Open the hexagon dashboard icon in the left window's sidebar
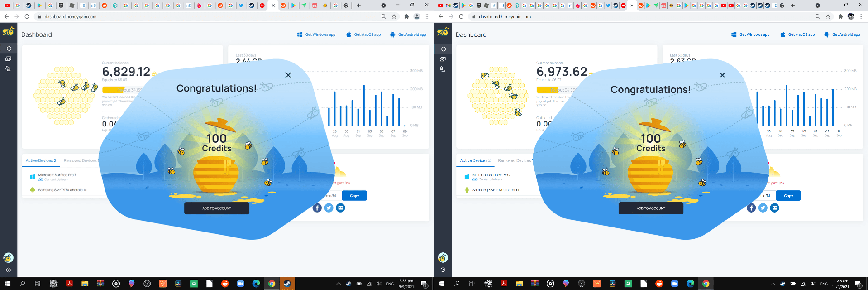Viewport: 868px width, 290px height. coord(9,48)
